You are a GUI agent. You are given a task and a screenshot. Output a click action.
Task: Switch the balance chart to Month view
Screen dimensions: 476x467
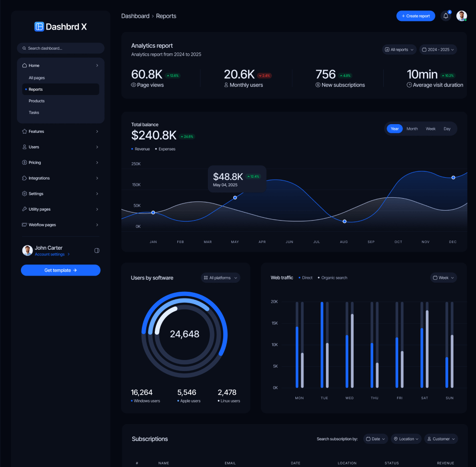pyautogui.click(x=412, y=128)
